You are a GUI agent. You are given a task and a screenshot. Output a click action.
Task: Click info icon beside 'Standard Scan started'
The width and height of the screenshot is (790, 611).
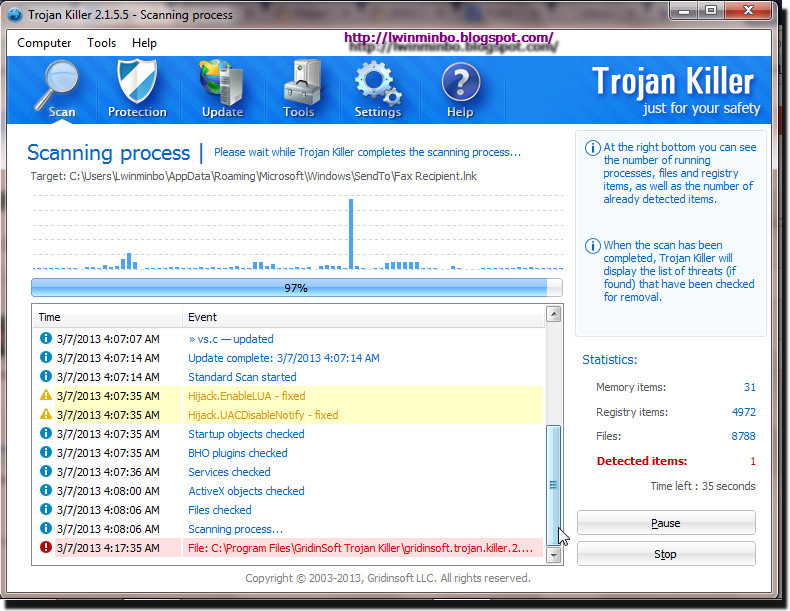coord(45,376)
